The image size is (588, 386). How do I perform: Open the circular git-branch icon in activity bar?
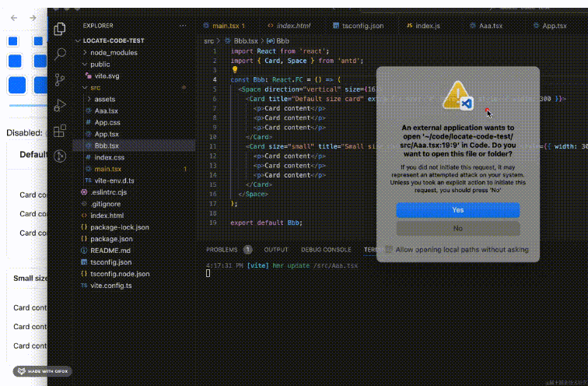click(x=60, y=156)
